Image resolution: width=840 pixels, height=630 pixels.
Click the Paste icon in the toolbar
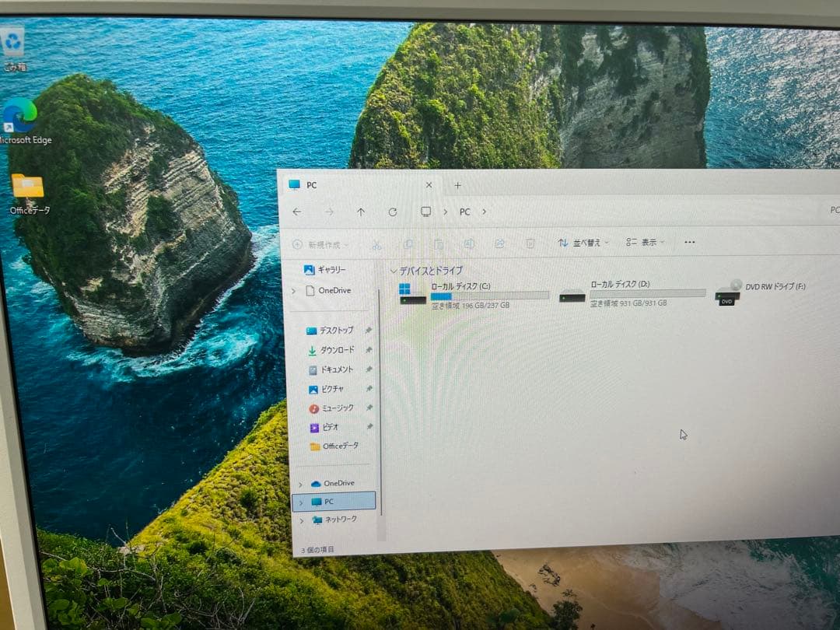click(439, 242)
